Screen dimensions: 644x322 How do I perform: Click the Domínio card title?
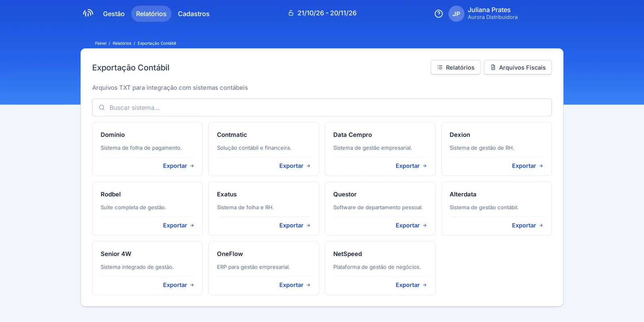pos(113,135)
